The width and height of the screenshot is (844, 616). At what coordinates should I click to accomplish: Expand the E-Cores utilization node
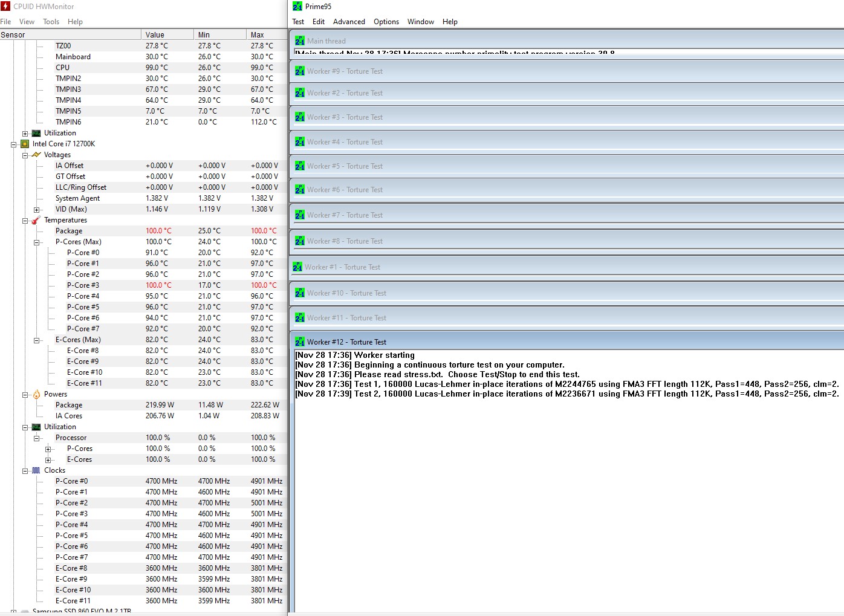48,460
